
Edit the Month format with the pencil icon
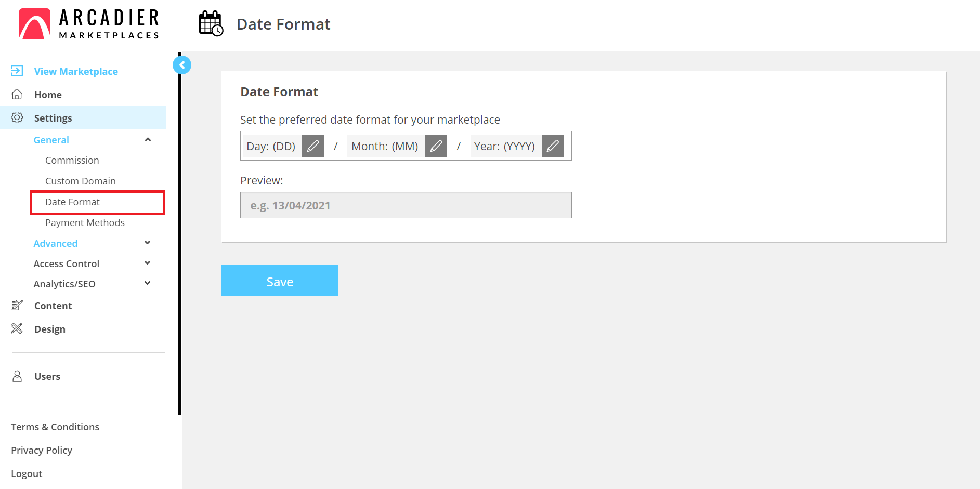coord(436,146)
